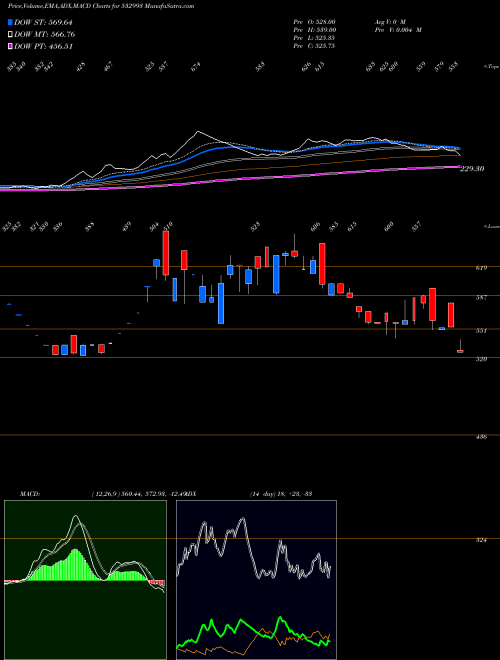
Task: Open the green MACD histogram panel
Action: pyautogui.click(x=85, y=580)
